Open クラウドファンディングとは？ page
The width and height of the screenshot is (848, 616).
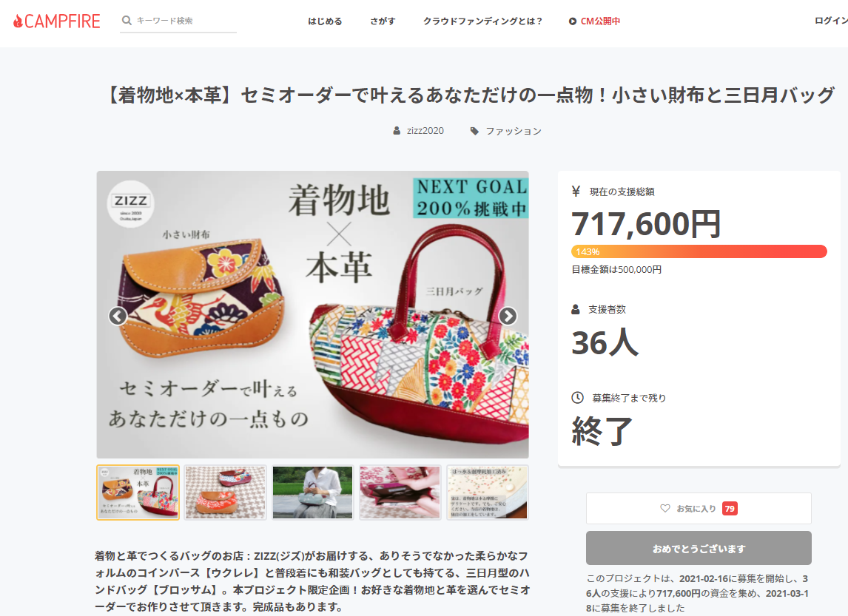[482, 21]
